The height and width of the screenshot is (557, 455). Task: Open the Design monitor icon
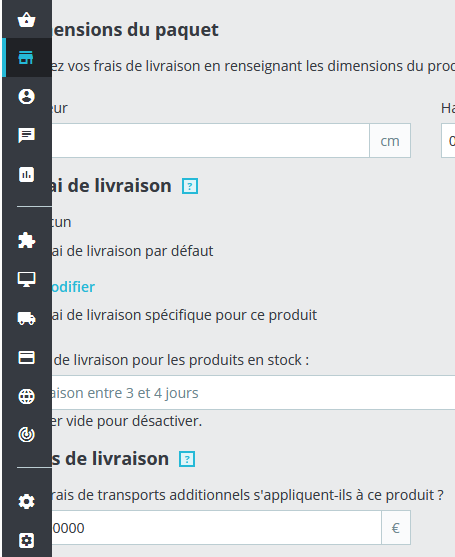tap(27, 280)
